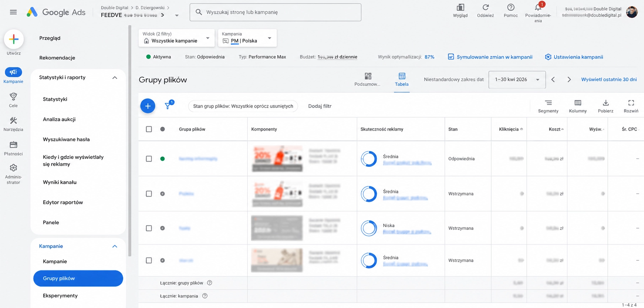The image size is (644, 308).
Task: Open the hamburger main menu
Action: click(x=13, y=12)
